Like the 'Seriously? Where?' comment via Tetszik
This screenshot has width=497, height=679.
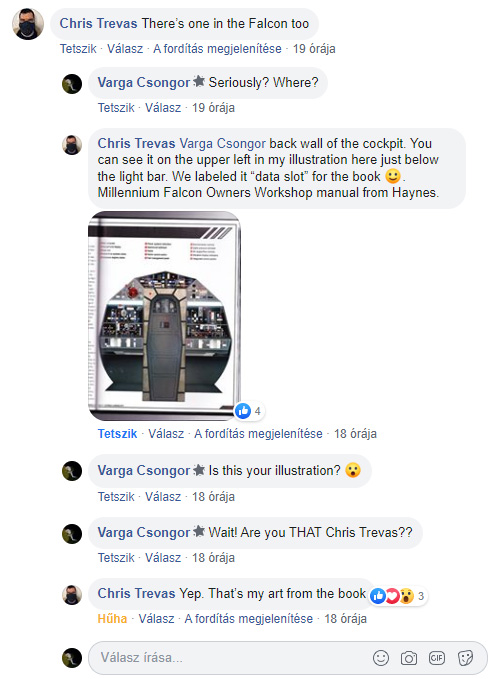(116, 107)
